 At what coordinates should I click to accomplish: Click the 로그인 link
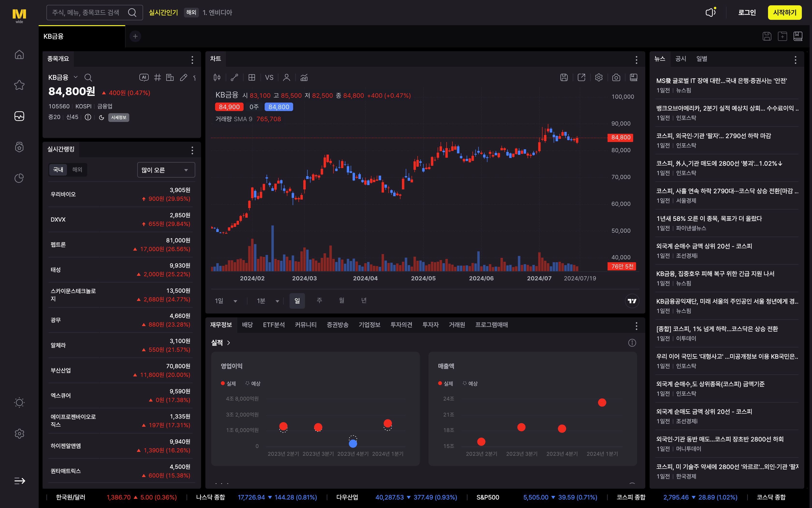click(747, 12)
